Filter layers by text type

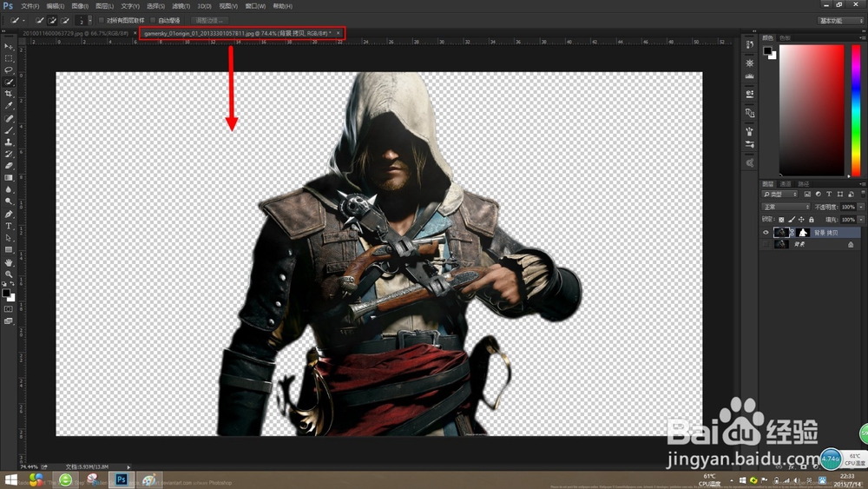click(829, 195)
